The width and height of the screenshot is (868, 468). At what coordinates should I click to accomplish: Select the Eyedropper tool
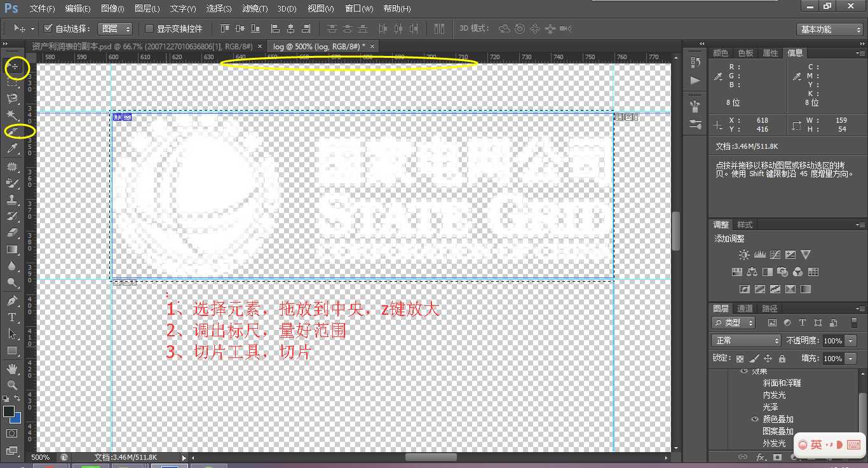(x=13, y=149)
